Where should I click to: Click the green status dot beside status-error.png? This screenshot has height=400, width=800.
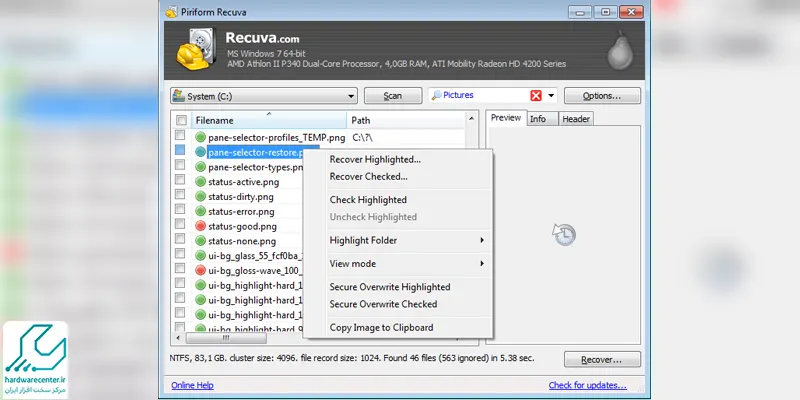(201, 211)
